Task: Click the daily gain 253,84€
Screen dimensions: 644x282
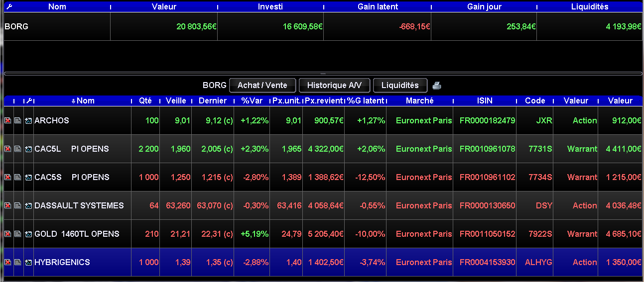Action: (521, 27)
